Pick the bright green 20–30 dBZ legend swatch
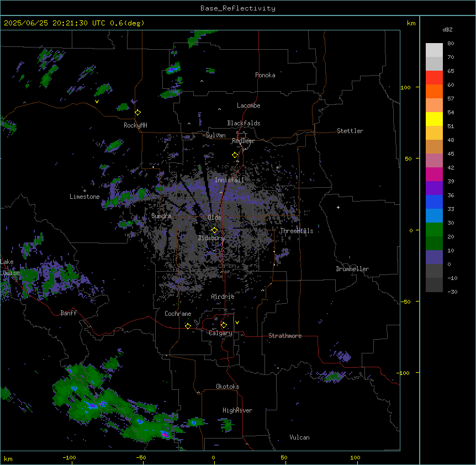This screenshot has width=476, height=465. click(x=434, y=230)
